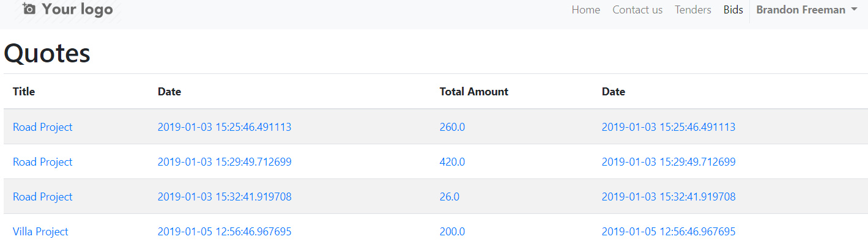Open the Road Project quote totaling 26.0

point(42,197)
